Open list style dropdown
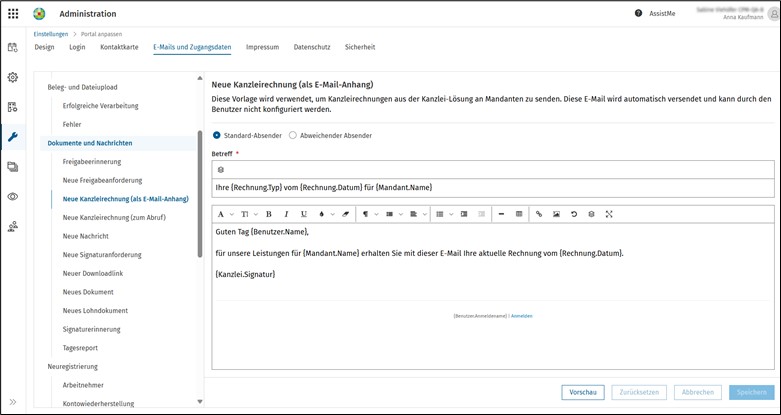Viewport: 781px width, 415px height. (x=443, y=214)
